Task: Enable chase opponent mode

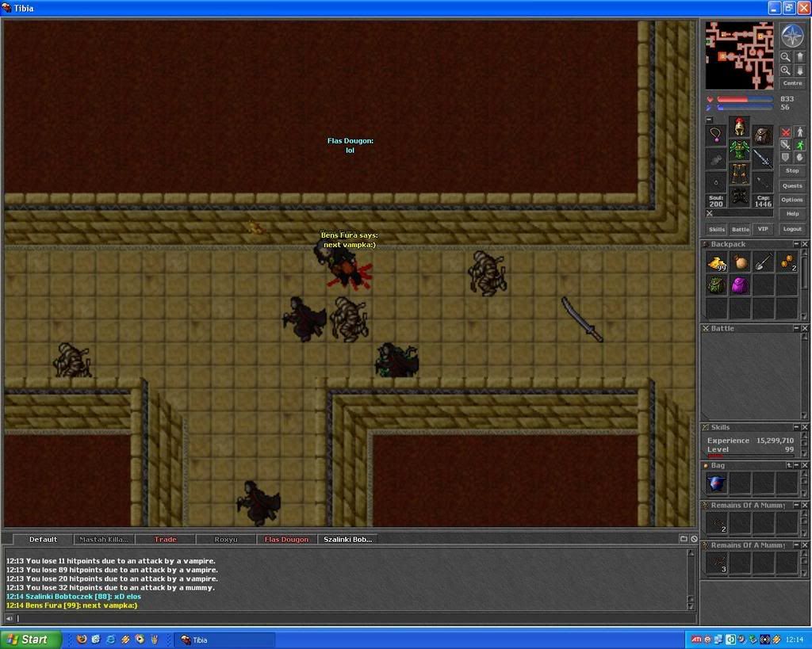Action: 799,145
